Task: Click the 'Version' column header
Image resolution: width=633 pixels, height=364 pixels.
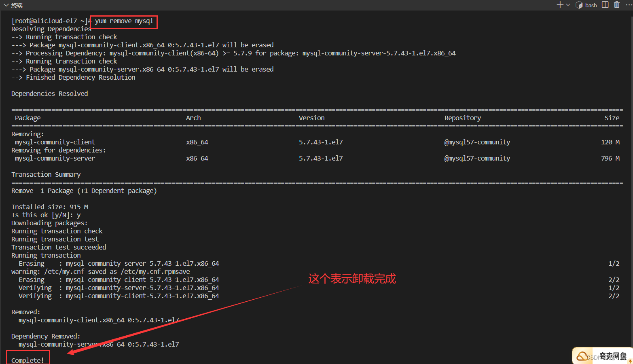Action: click(x=311, y=118)
